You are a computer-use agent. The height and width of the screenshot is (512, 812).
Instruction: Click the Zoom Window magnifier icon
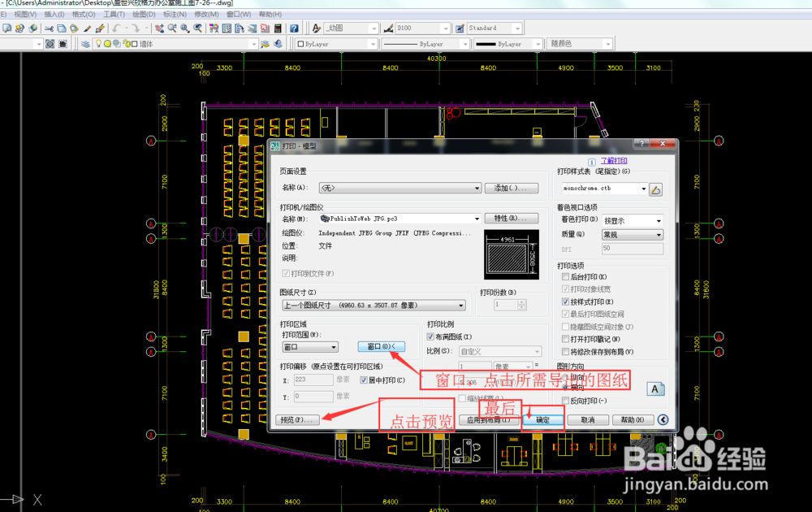185,28
